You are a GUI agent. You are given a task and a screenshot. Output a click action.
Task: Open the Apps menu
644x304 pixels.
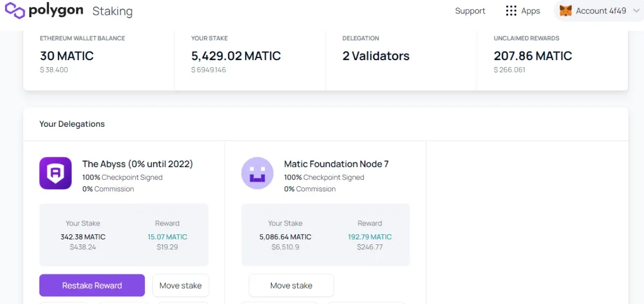coord(523,11)
